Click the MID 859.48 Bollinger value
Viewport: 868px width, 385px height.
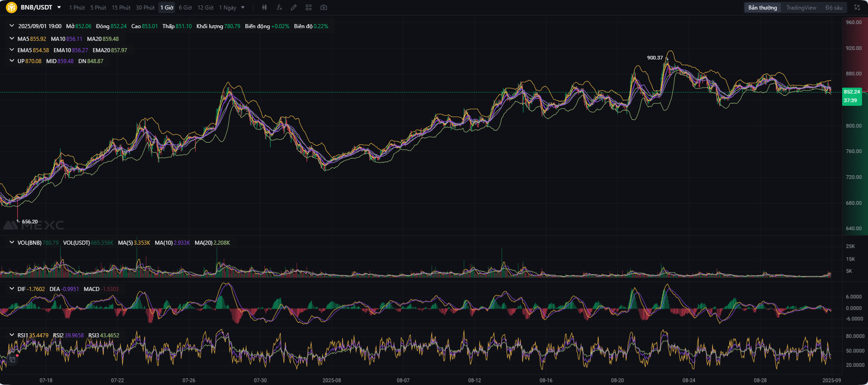coord(60,61)
